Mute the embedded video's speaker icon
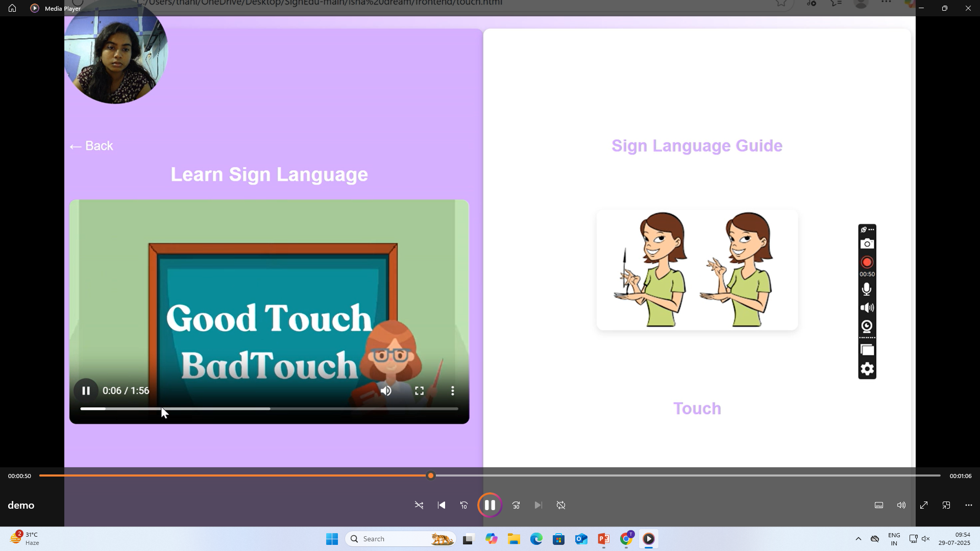The image size is (980, 551). point(386,391)
